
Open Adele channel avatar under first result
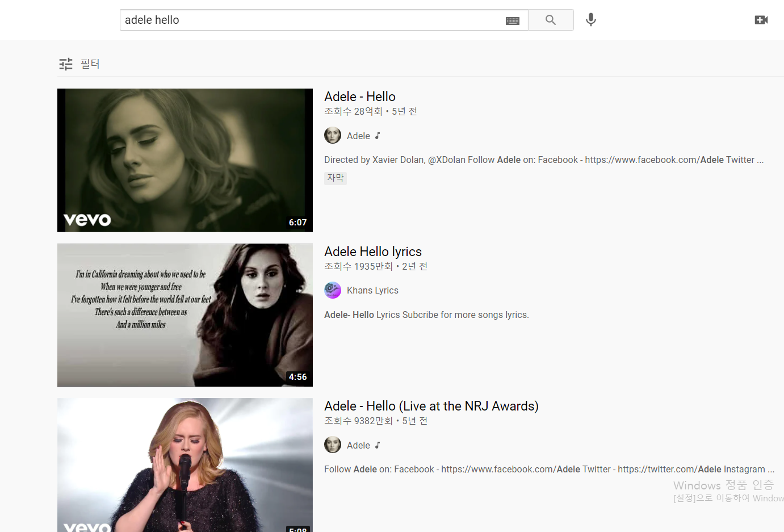click(333, 136)
